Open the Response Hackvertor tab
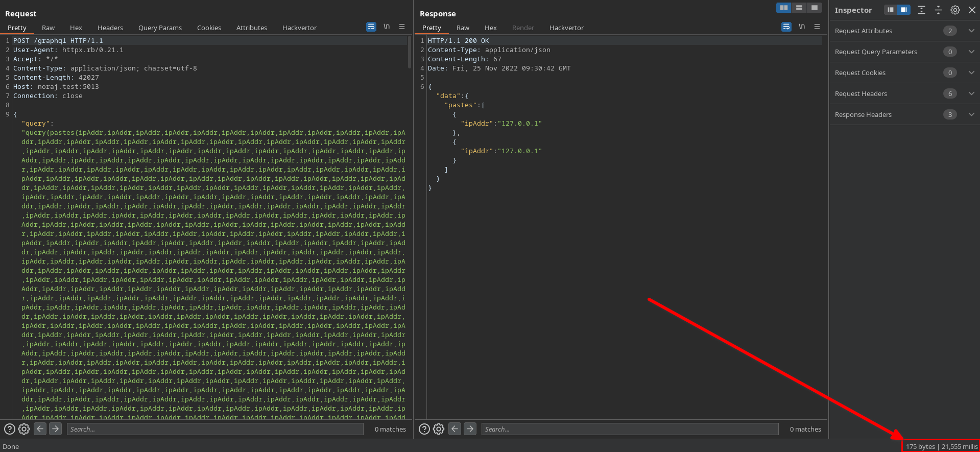 coord(566,28)
